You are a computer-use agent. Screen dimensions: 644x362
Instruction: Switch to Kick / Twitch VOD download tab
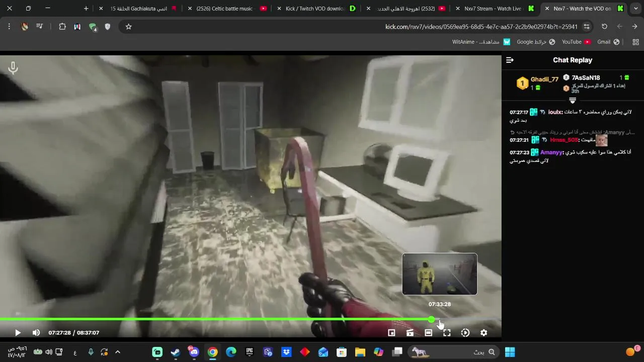pos(315,9)
